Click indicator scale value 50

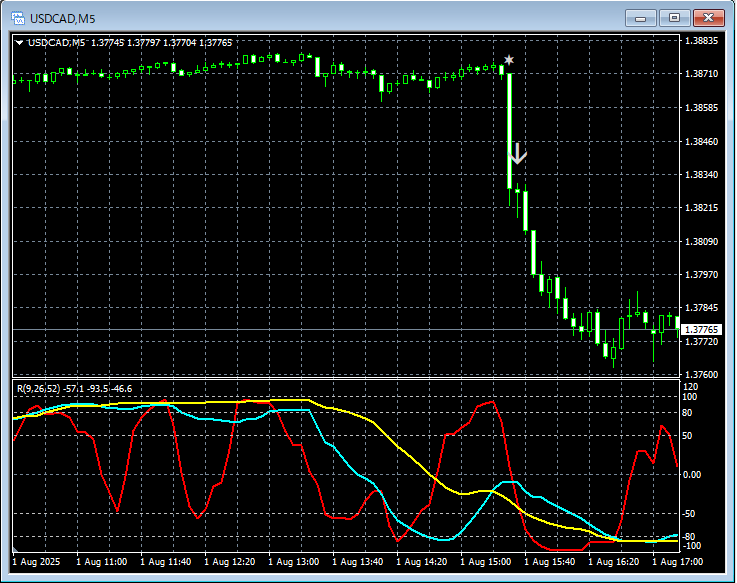(x=687, y=436)
